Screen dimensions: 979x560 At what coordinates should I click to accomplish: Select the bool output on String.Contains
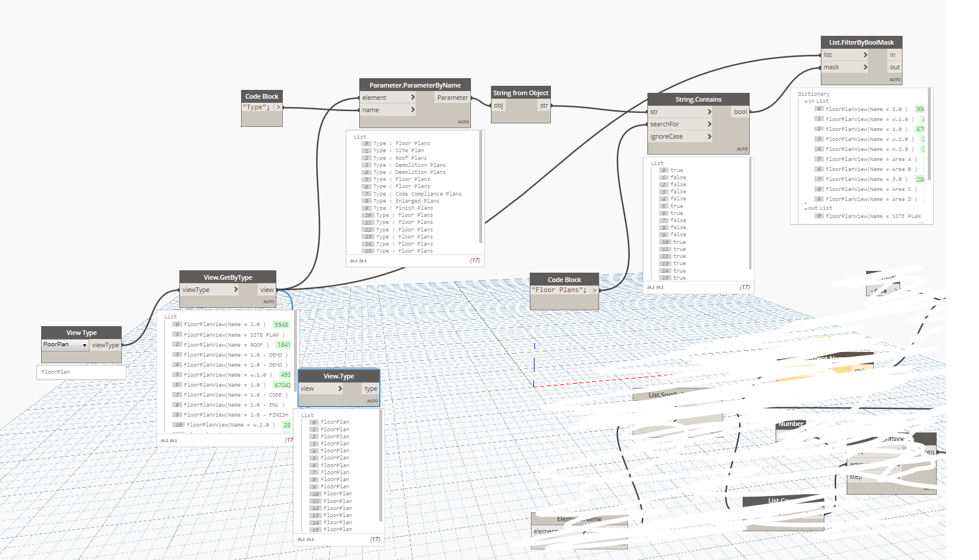pyautogui.click(x=739, y=112)
